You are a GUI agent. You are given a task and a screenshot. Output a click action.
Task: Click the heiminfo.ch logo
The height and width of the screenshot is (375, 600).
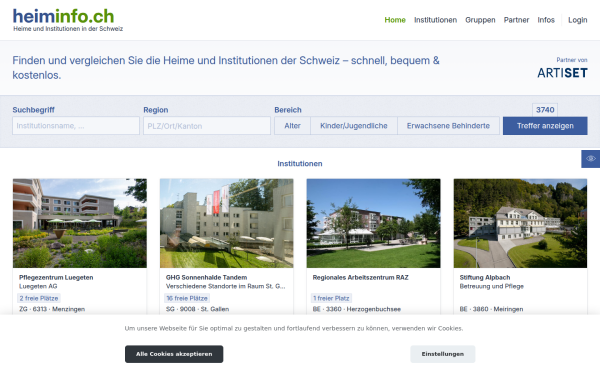(x=68, y=20)
